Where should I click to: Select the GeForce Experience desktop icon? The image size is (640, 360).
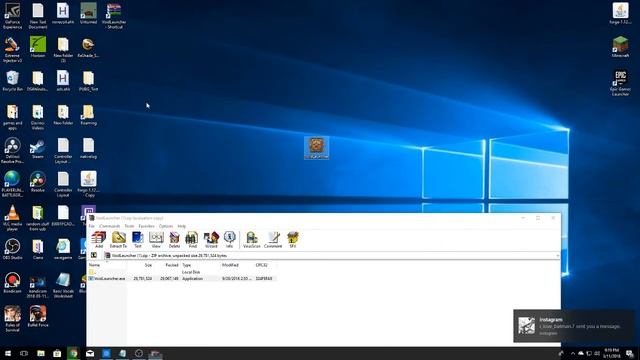[x=13, y=16]
